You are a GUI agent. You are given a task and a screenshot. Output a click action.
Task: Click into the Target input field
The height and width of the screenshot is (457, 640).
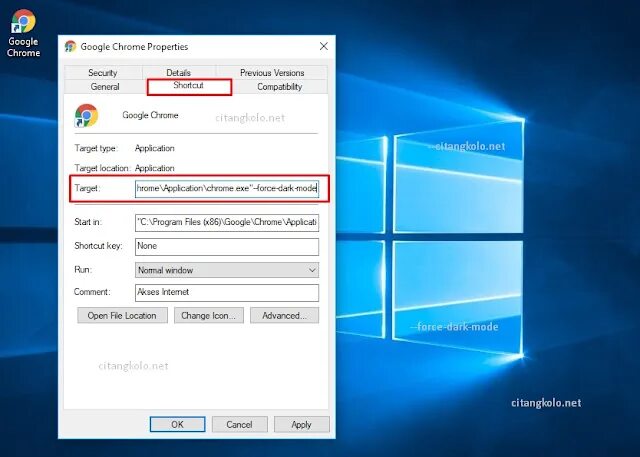tap(227, 189)
